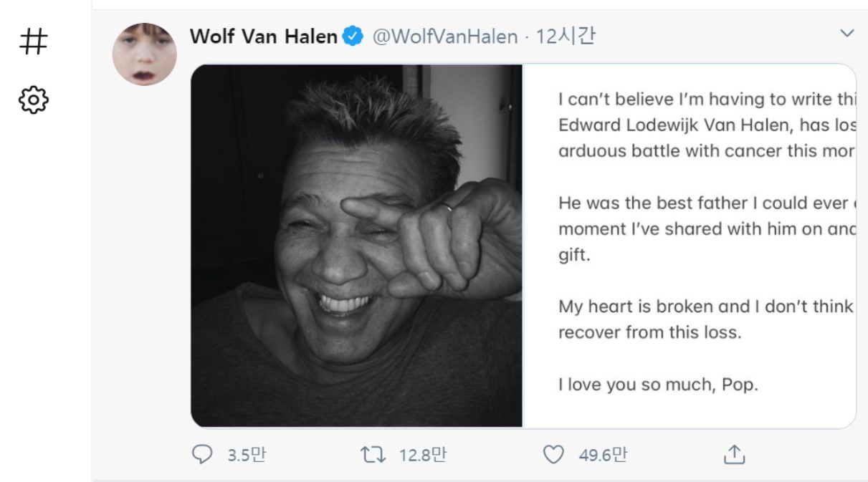Click the "I love you so much, Pop." line

coord(658,385)
